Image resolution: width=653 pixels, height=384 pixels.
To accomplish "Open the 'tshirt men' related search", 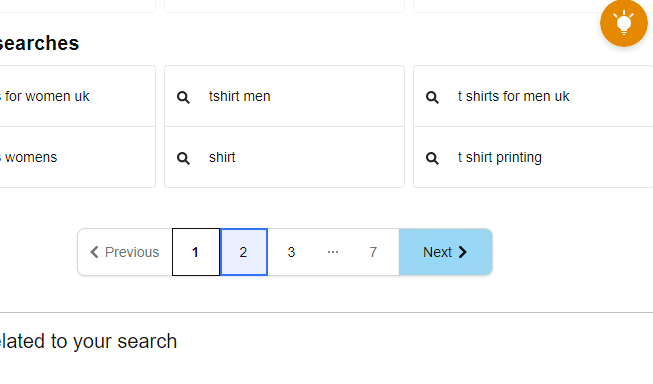I will click(284, 96).
